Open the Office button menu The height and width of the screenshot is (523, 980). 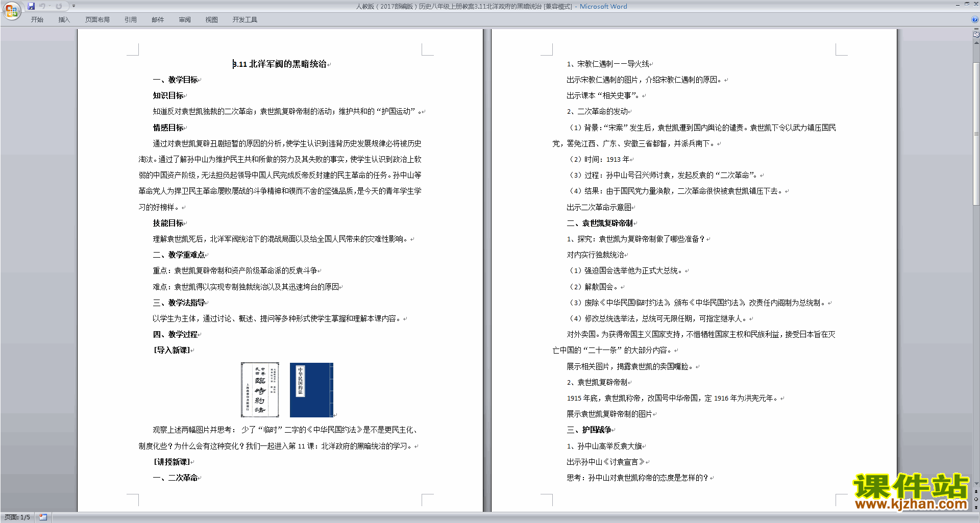click(x=11, y=10)
